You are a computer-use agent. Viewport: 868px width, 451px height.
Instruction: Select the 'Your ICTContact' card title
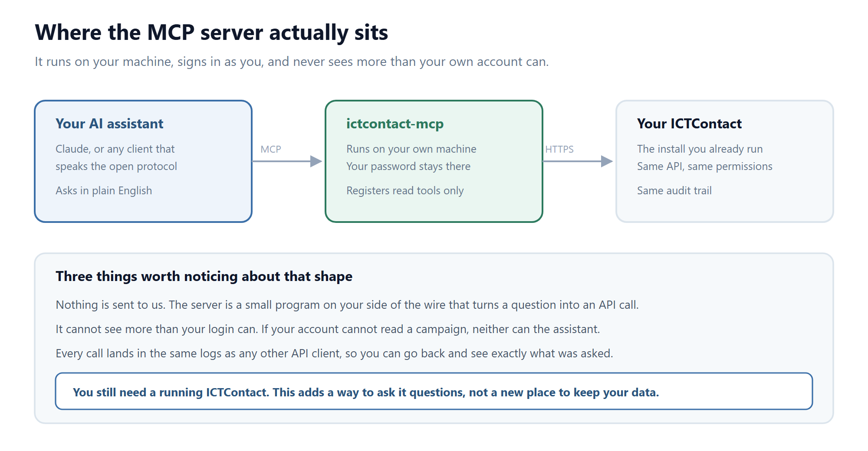[x=689, y=124]
